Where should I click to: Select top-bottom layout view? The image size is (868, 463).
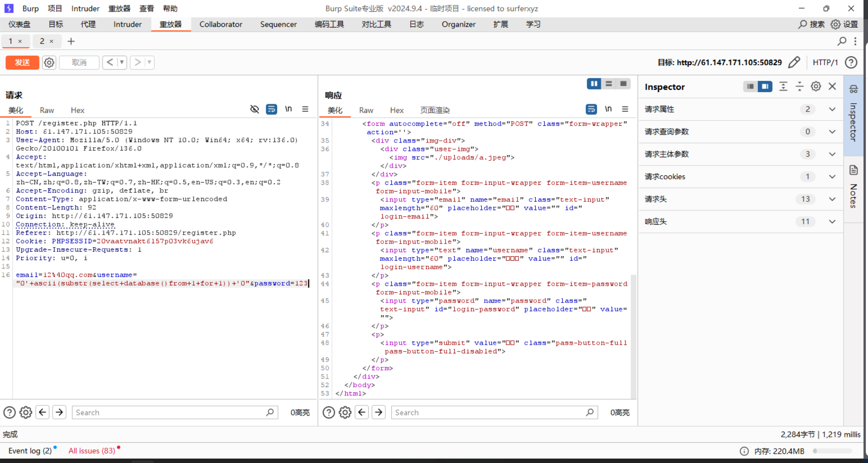608,84
